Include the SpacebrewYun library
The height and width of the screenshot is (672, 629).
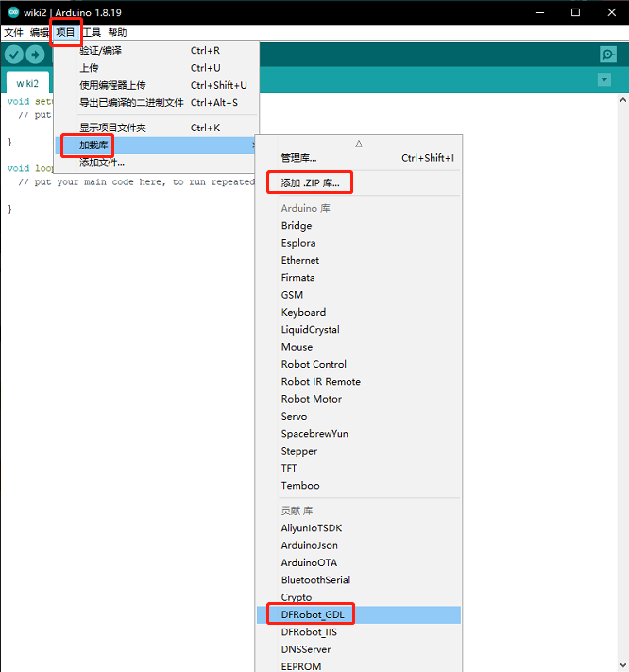(x=359, y=434)
